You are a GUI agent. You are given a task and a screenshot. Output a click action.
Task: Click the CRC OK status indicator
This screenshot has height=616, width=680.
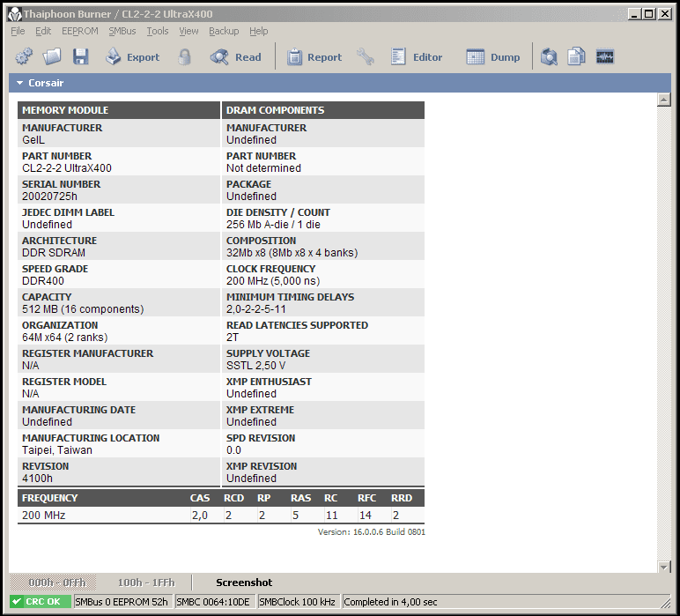pos(40,602)
